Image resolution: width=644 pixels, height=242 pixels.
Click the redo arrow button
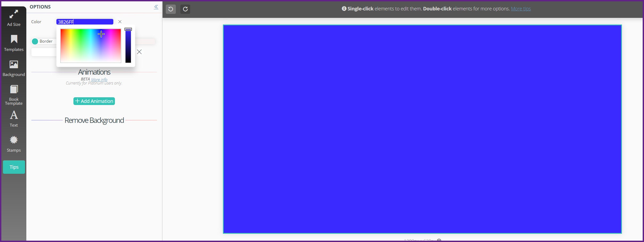pyautogui.click(x=185, y=9)
